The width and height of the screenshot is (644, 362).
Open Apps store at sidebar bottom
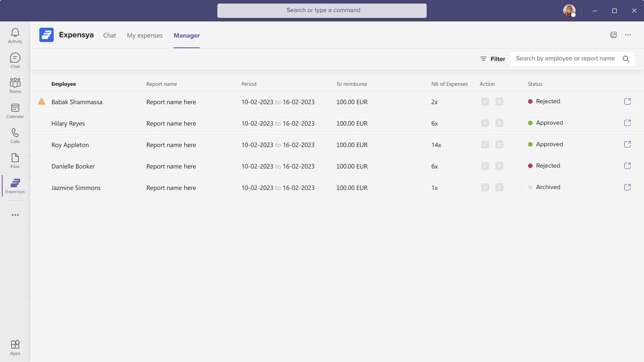point(15,347)
